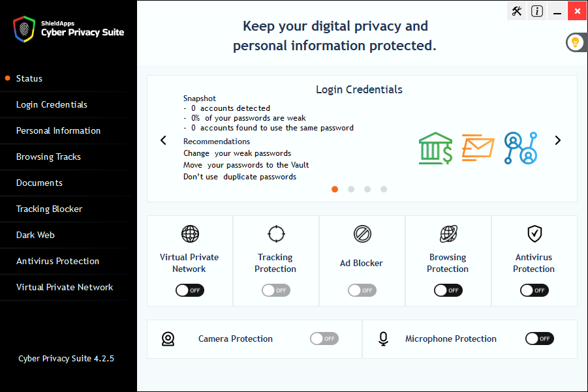Click the 'Recommendations' heading
The width and height of the screenshot is (588, 392).
pos(217,142)
